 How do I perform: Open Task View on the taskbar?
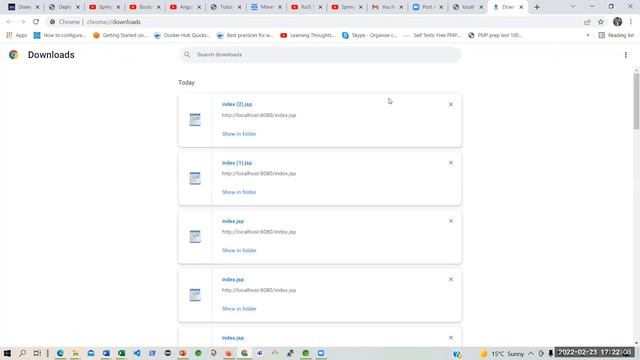pyautogui.click(x=37, y=353)
